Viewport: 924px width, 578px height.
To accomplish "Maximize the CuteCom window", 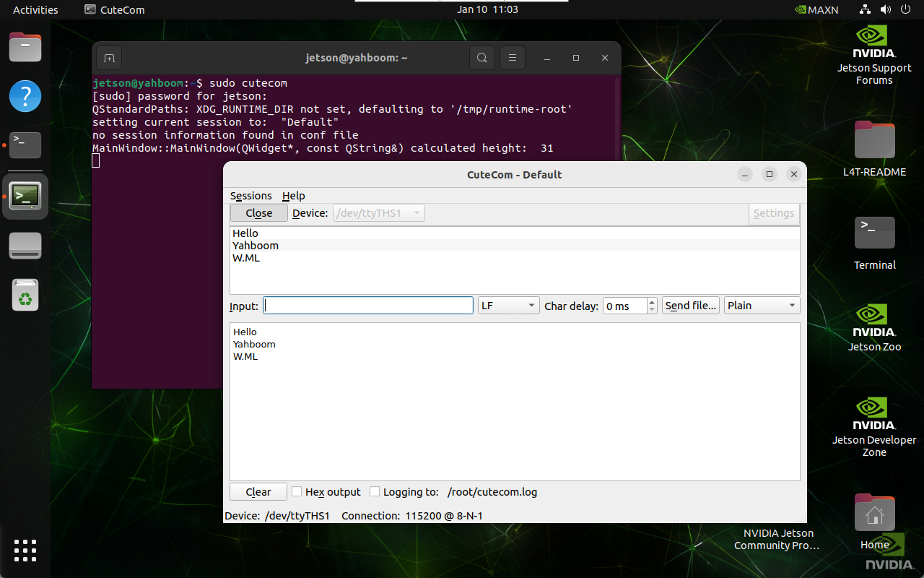I will click(x=770, y=174).
